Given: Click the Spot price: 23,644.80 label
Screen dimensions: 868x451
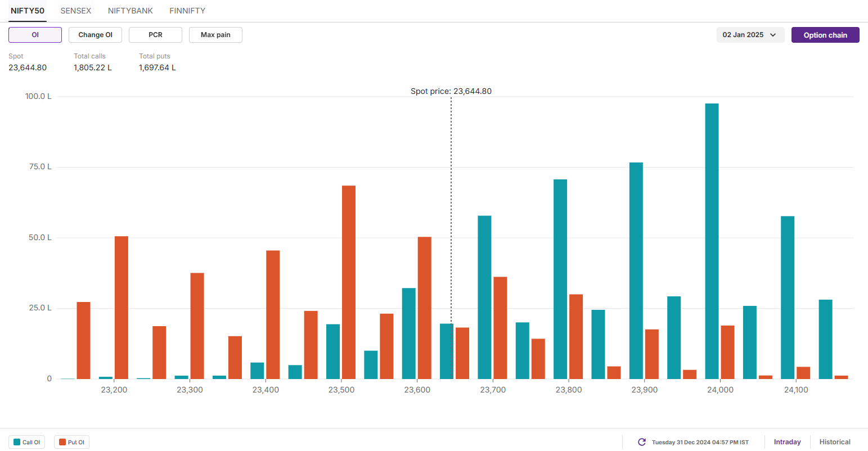Looking at the screenshot, I should 451,91.
